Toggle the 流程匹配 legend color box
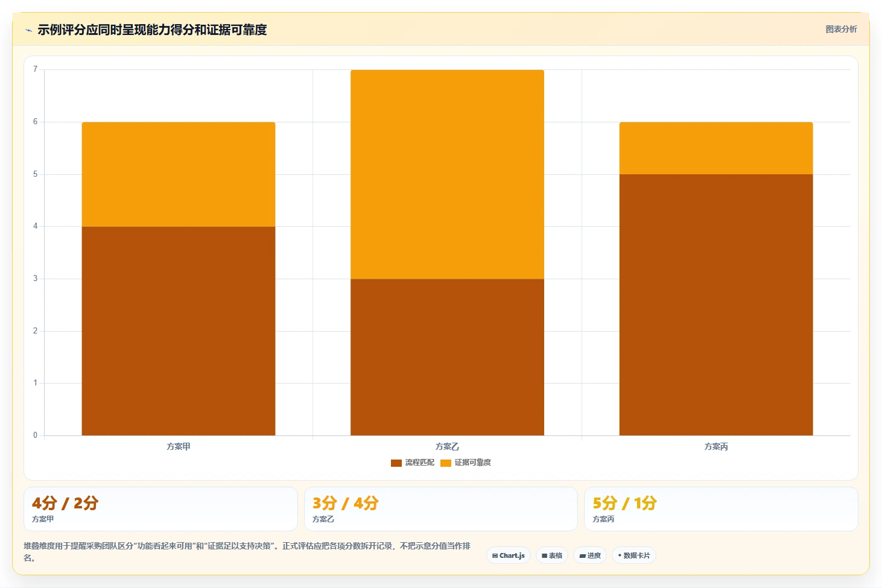The height and width of the screenshot is (588, 882). (396, 463)
